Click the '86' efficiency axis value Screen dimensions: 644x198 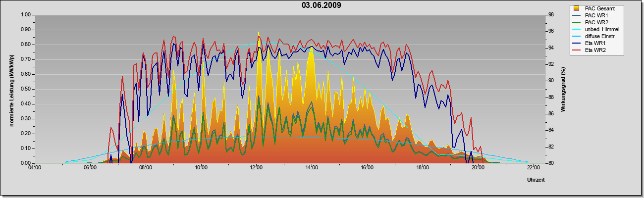[550, 114]
